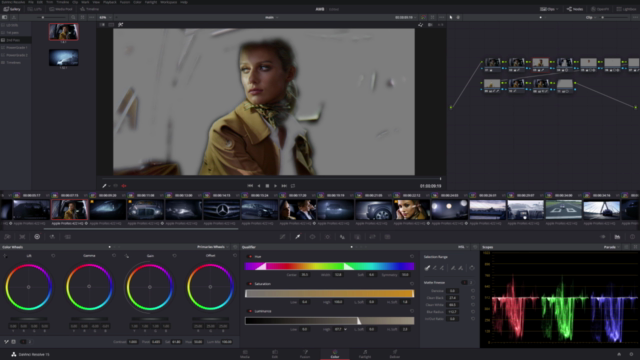Open the viewer timeline name dropdown
The width and height of the screenshot is (640, 360).
pos(271,18)
